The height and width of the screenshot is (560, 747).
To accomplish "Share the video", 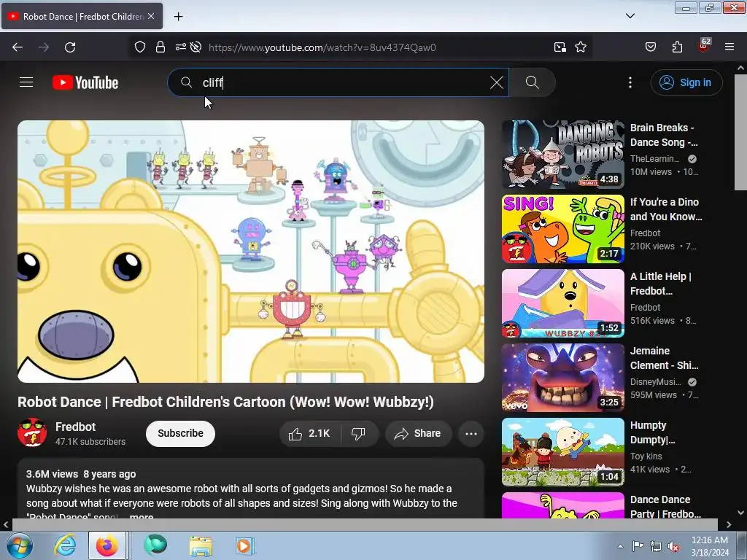I will click(x=418, y=433).
